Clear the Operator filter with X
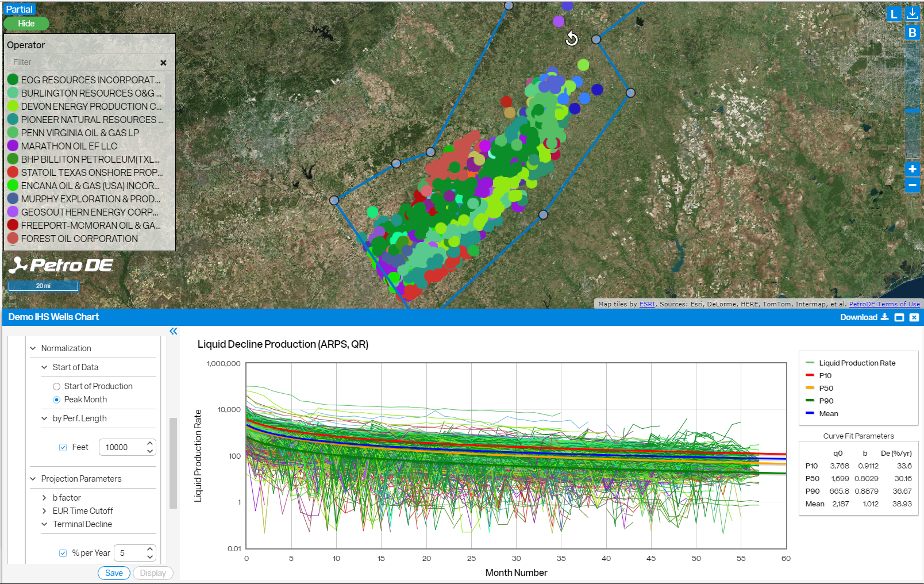924x584 pixels. (x=163, y=63)
